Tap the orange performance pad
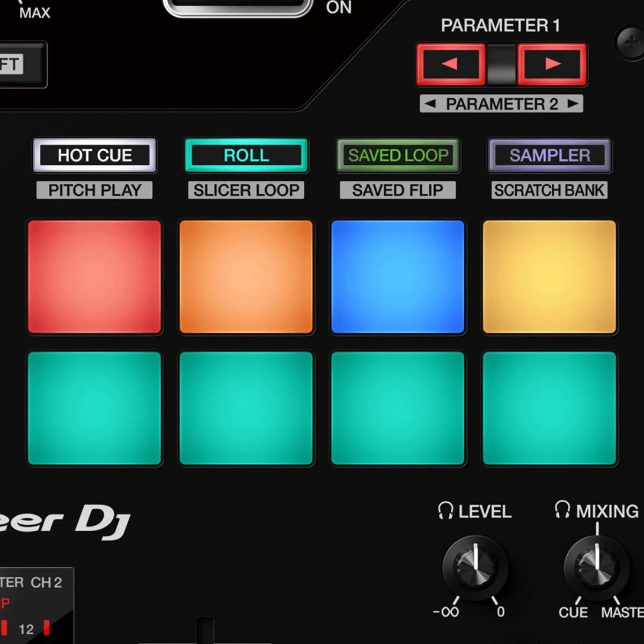This screenshot has height=644, width=644. pyautogui.click(x=246, y=277)
